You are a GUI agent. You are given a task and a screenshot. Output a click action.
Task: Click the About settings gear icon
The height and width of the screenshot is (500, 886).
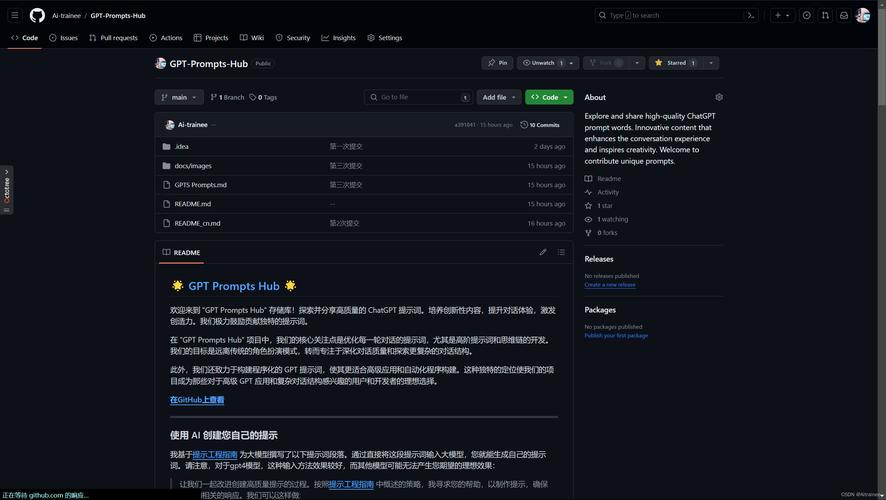pos(719,97)
